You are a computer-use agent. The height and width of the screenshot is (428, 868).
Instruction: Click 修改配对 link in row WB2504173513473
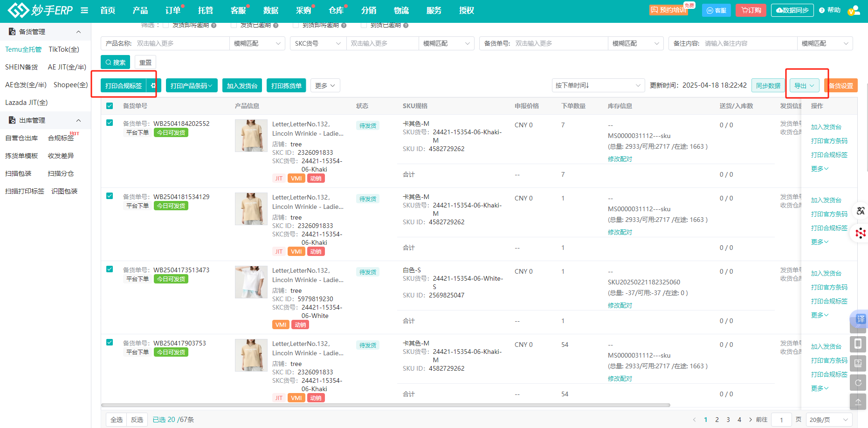point(620,305)
